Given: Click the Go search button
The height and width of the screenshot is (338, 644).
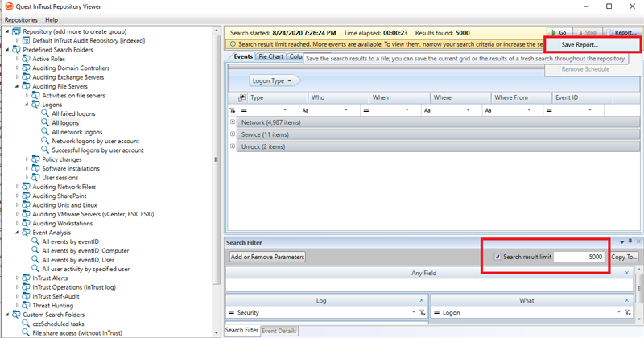Looking at the screenshot, I should [x=559, y=32].
